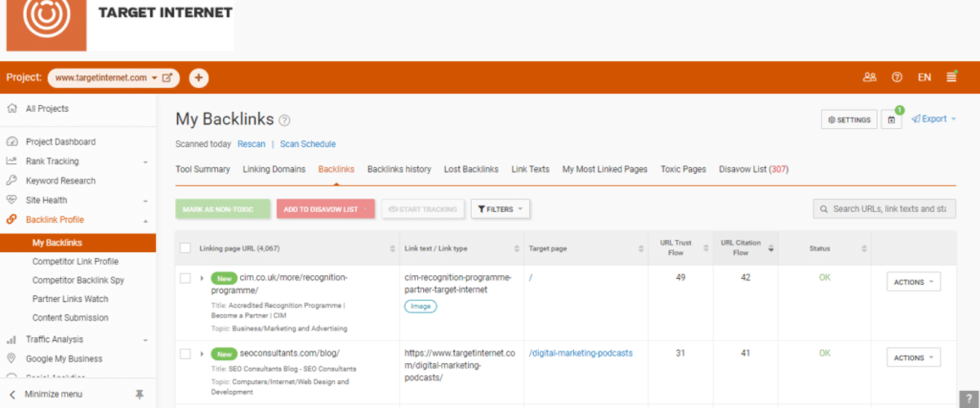
Task: Sort by Link text / Link type column
Action: point(516,249)
